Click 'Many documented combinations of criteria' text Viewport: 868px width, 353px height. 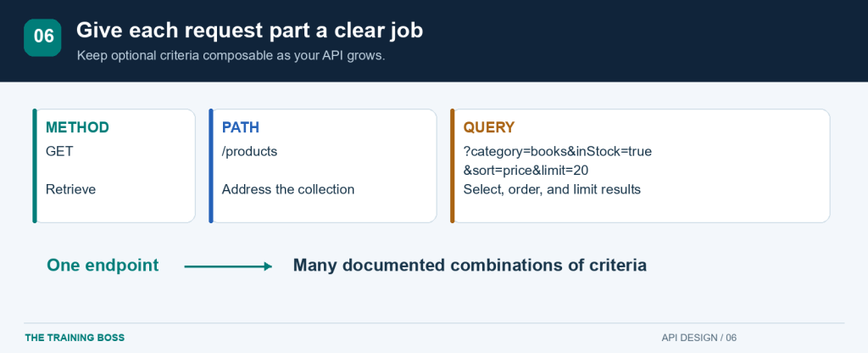tap(470, 266)
